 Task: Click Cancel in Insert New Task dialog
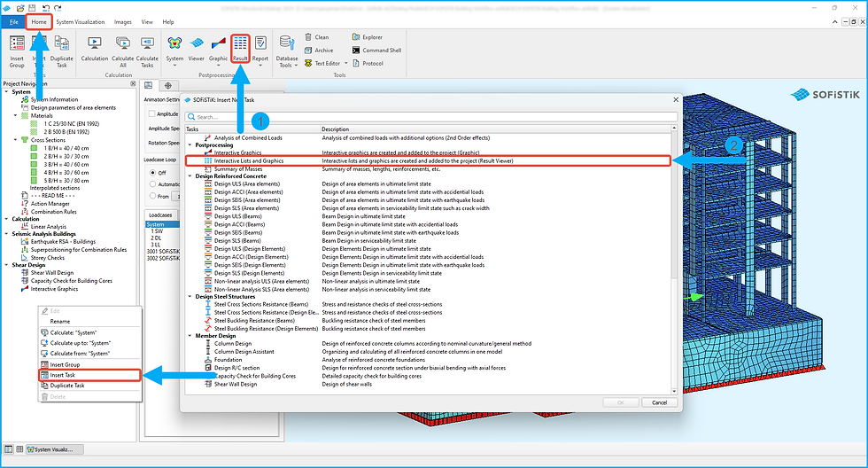pos(659,402)
